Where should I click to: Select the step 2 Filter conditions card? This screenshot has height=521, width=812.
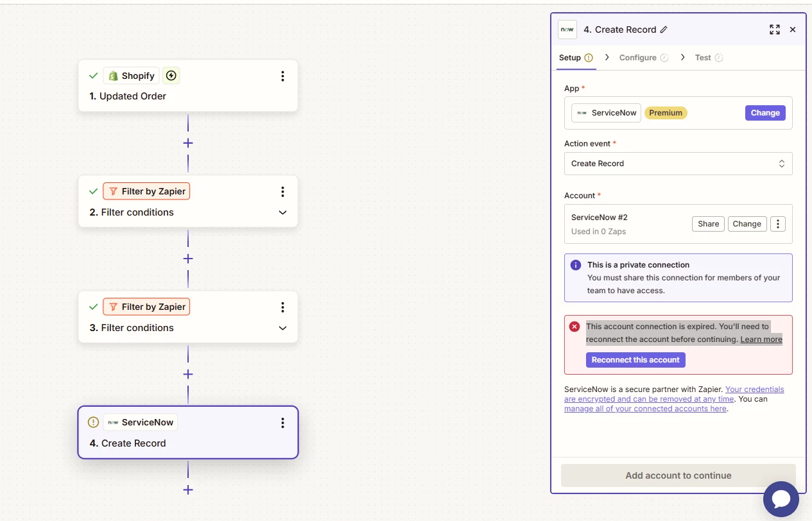188,201
